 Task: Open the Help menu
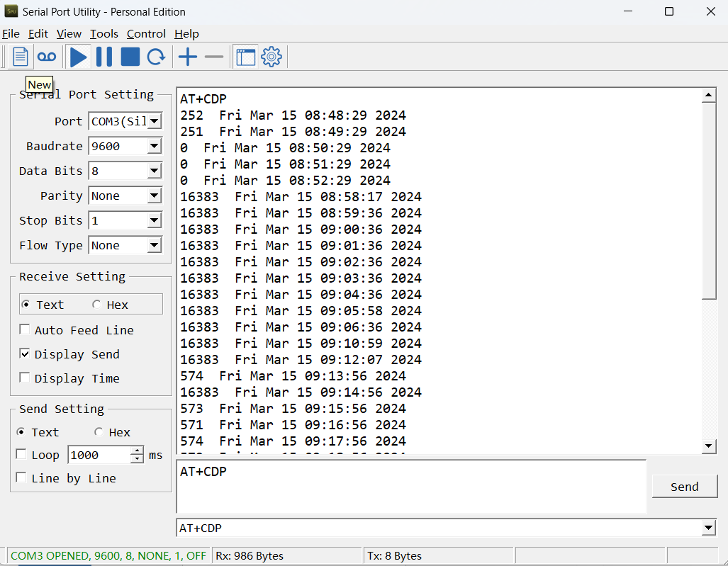tap(186, 34)
